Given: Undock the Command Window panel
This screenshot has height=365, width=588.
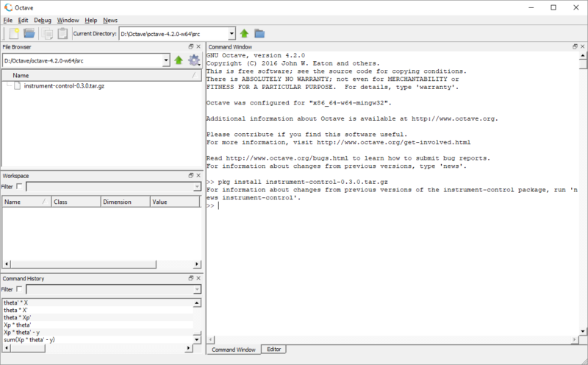Looking at the screenshot, I should coord(575,46).
